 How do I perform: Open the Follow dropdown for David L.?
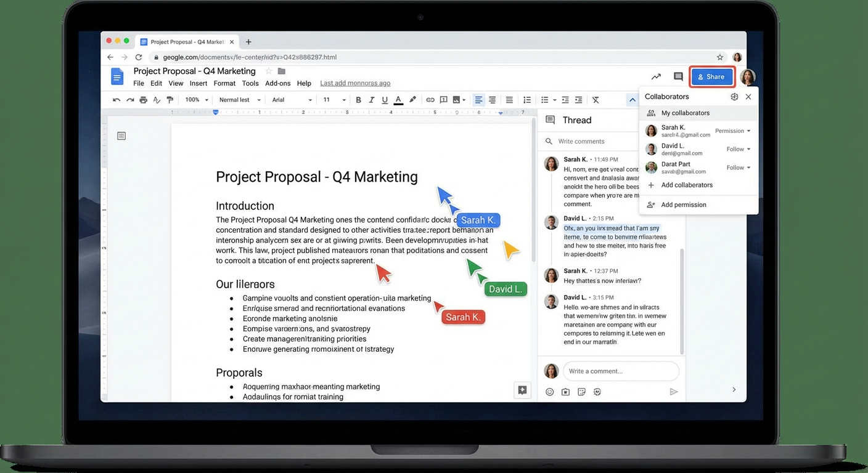[x=737, y=148]
